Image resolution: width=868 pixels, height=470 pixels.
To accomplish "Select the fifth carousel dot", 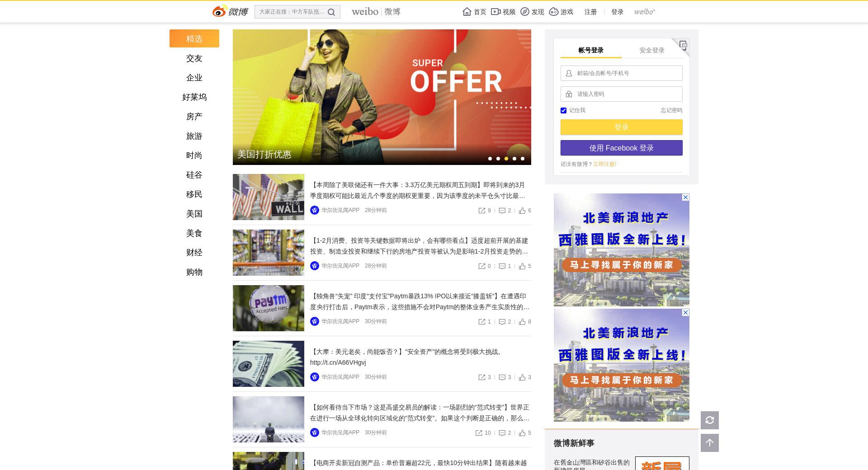I will pyautogui.click(x=523, y=159).
